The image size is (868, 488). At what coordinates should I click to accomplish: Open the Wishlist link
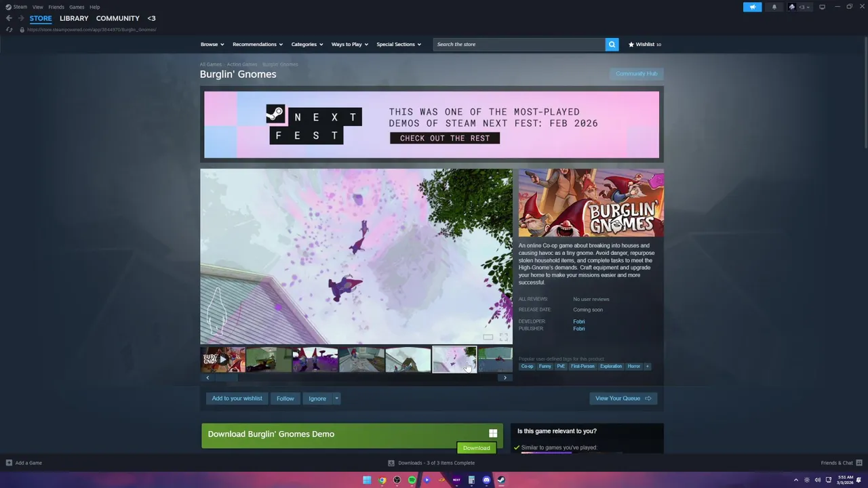pyautogui.click(x=644, y=44)
